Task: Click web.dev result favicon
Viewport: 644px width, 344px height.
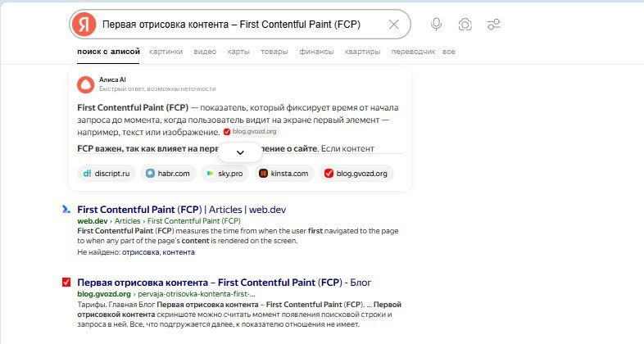Action: (x=66, y=210)
